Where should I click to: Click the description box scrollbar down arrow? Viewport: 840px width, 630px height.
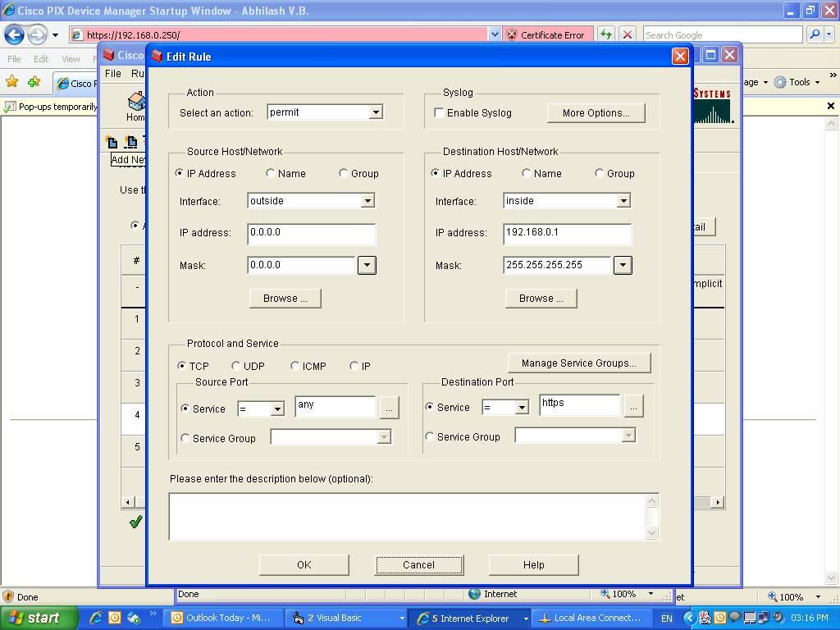[652, 533]
